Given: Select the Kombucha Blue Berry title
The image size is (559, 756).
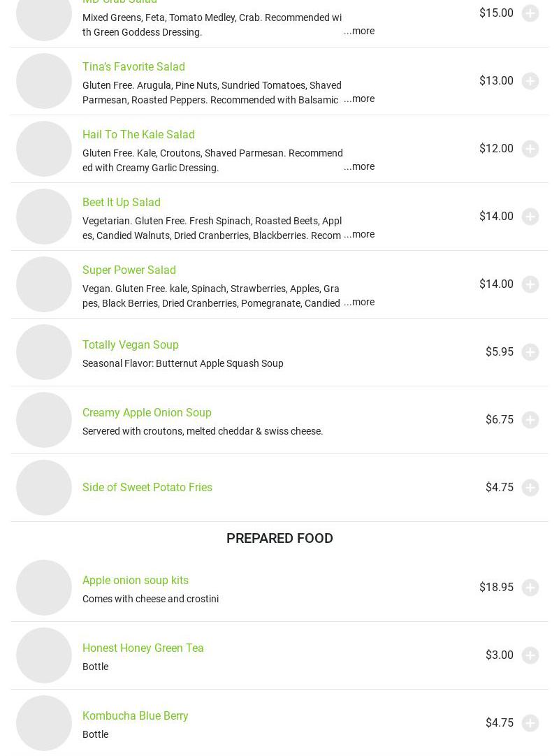Looking at the screenshot, I should tap(136, 715).
